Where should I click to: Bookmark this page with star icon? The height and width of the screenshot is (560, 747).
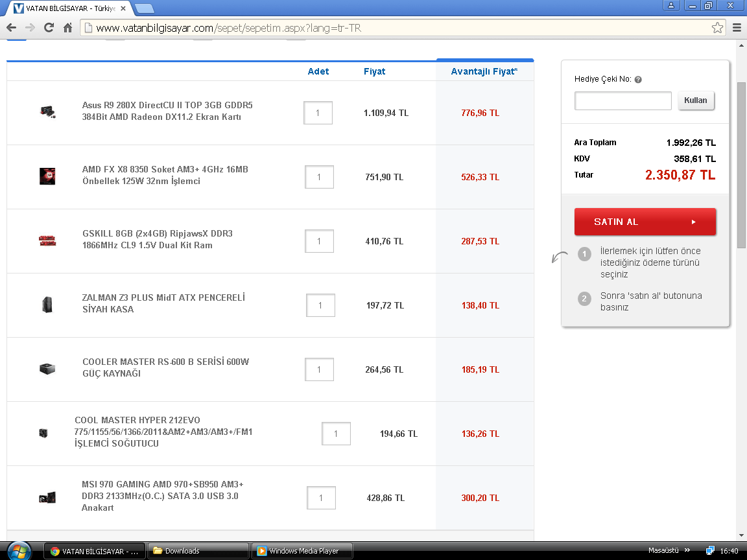[x=717, y=28]
